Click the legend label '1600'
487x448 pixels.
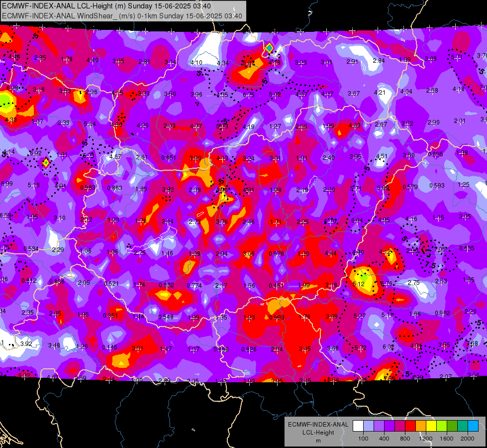447,439
